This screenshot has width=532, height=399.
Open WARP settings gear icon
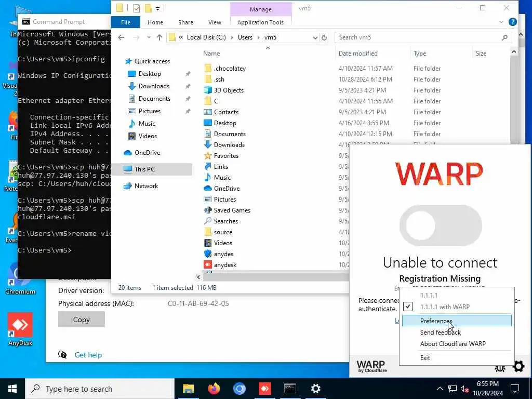pyautogui.click(x=518, y=366)
